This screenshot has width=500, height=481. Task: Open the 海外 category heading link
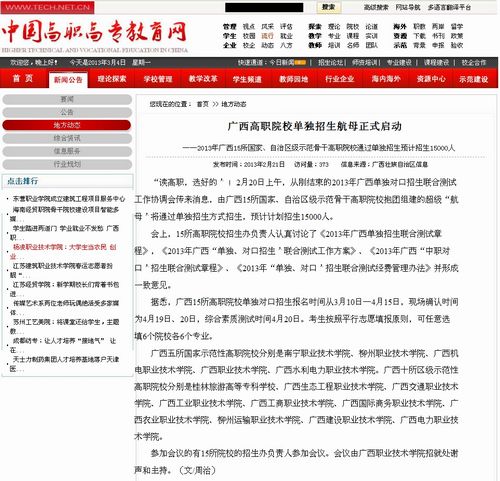(400, 27)
